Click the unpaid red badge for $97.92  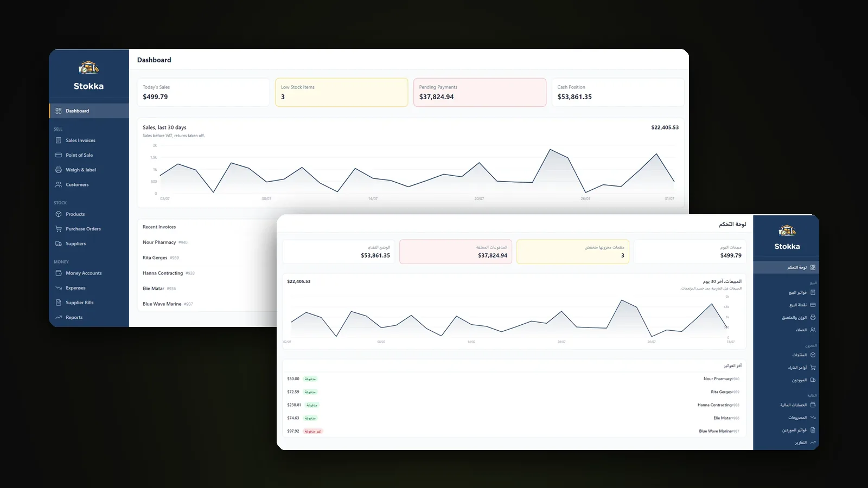click(x=313, y=431)
